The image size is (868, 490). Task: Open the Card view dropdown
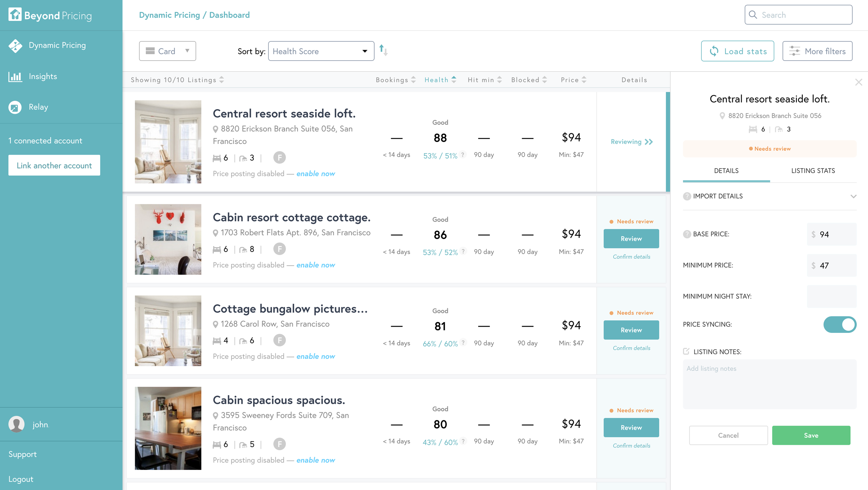[x=167, y=51]
